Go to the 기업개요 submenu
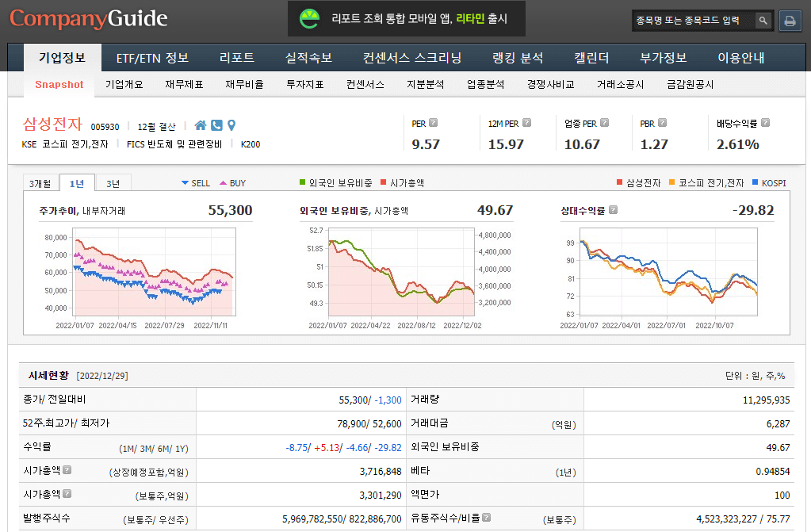 124,84
